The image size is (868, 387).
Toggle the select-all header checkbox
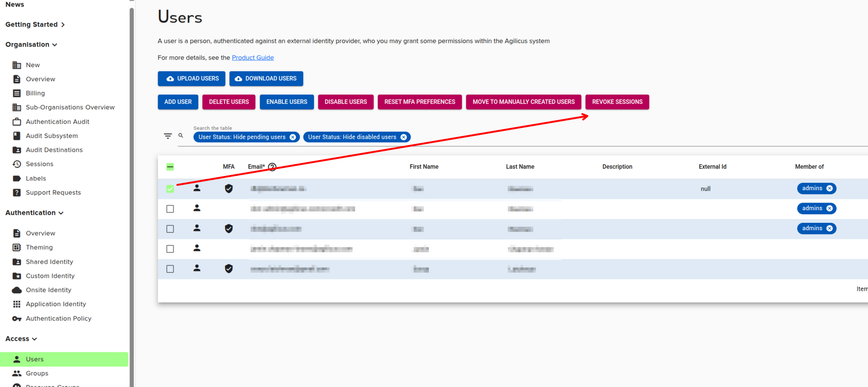pyautogui.click(x=170, y=167)
